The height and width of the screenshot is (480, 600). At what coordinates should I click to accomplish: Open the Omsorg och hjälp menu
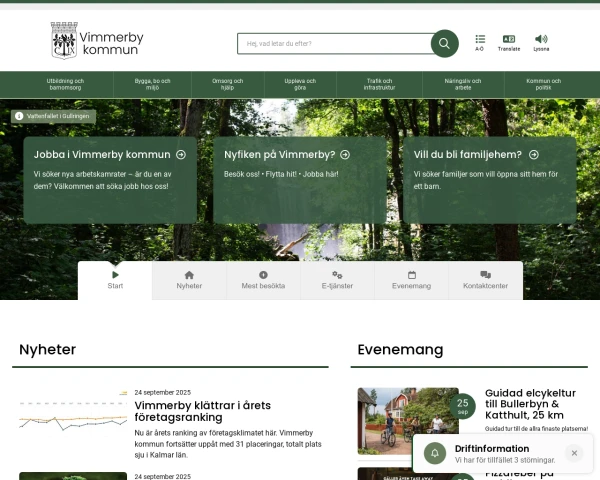[x=227, y=84]
